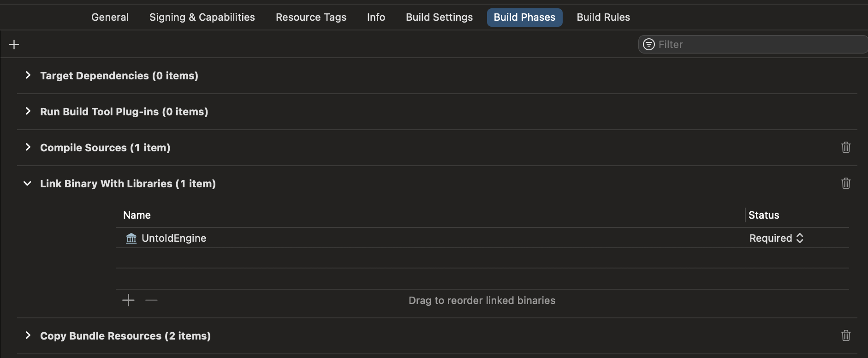Select the Build Rules tab
868x358 pixels.
603,18
